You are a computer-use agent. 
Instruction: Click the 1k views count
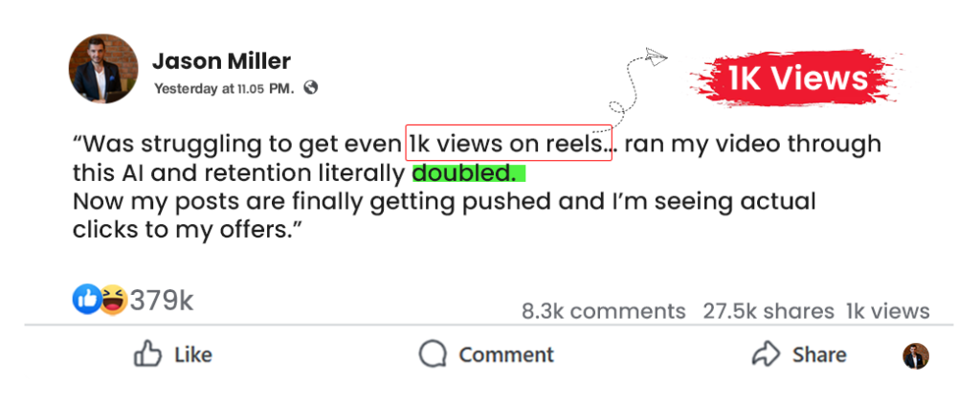(x=887, y=311)
